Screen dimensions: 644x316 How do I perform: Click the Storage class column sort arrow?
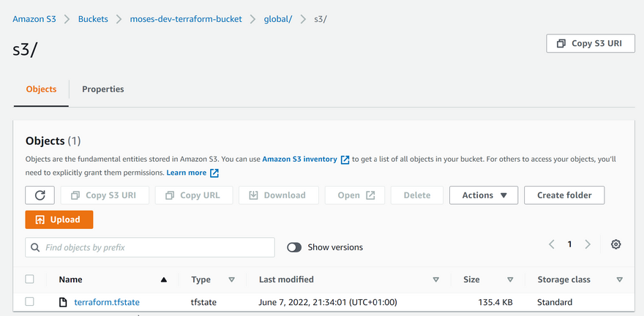619,279
